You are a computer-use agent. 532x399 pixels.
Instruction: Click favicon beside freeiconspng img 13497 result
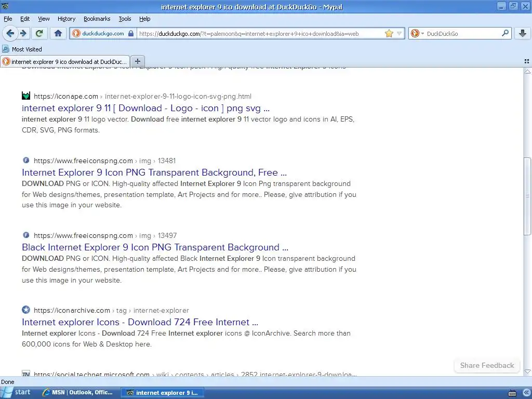click(x=26, y=235)
